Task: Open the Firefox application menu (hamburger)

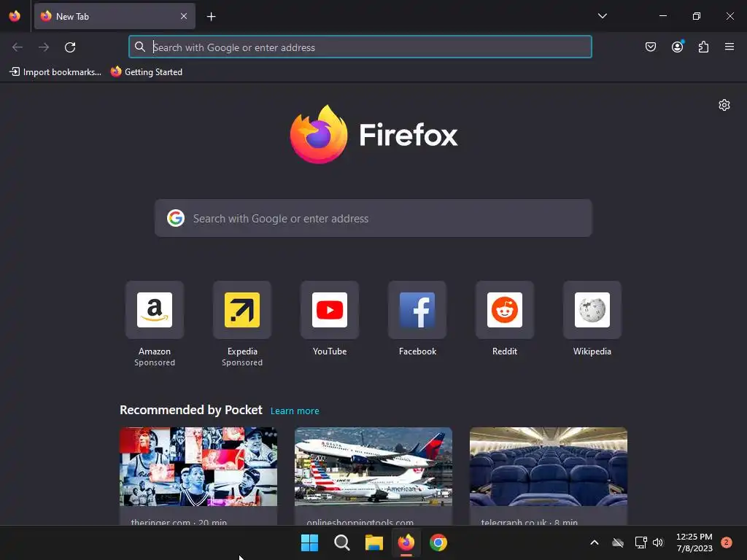Action: (x=729, y=47)
